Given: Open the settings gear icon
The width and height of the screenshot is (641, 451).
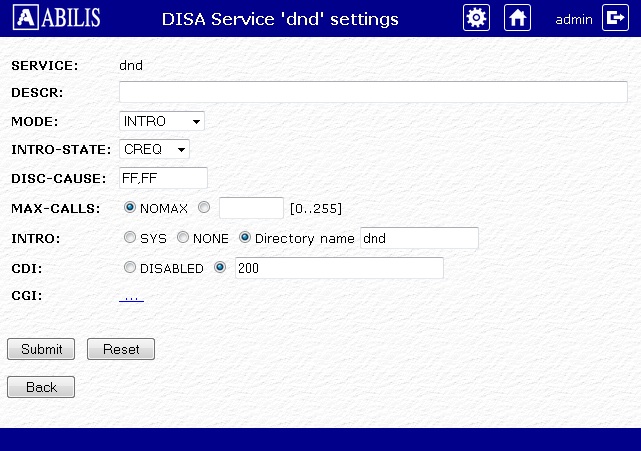Looking at the screenshot, I should click(476, 18).
